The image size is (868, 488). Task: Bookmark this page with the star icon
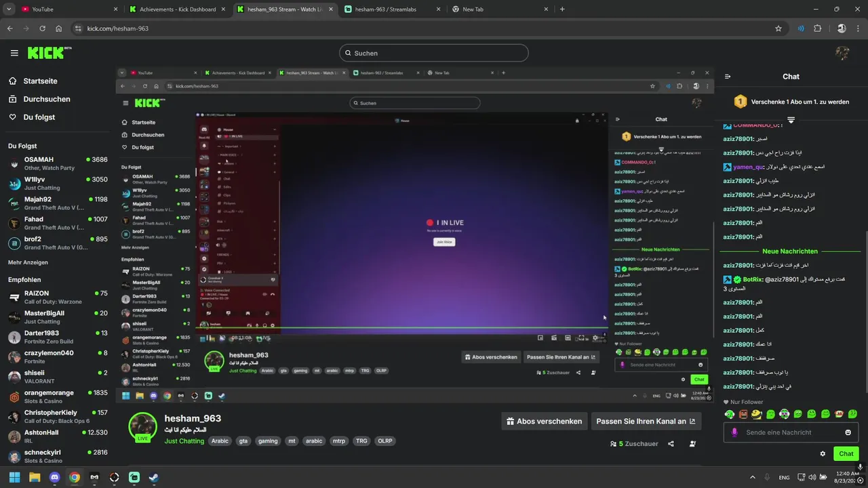tap(778, 28)
